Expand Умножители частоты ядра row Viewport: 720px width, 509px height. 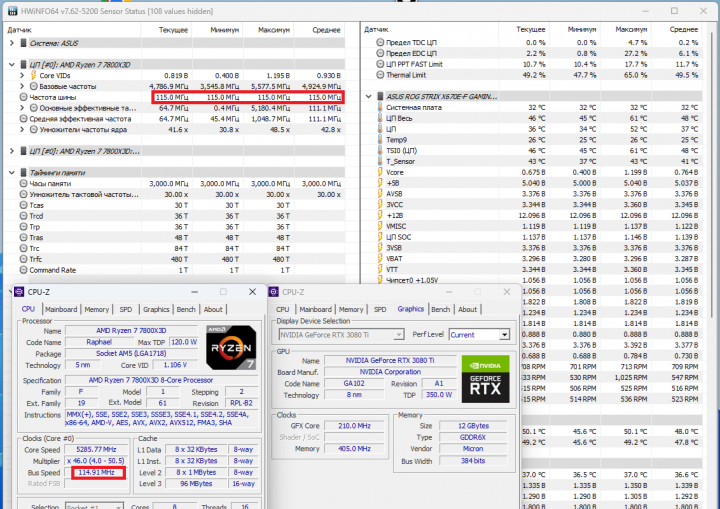point(22,130)
